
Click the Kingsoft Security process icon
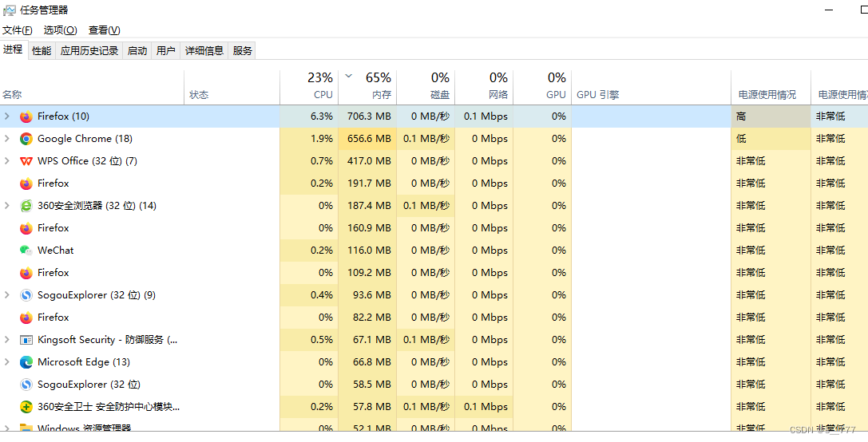point(26,340)
